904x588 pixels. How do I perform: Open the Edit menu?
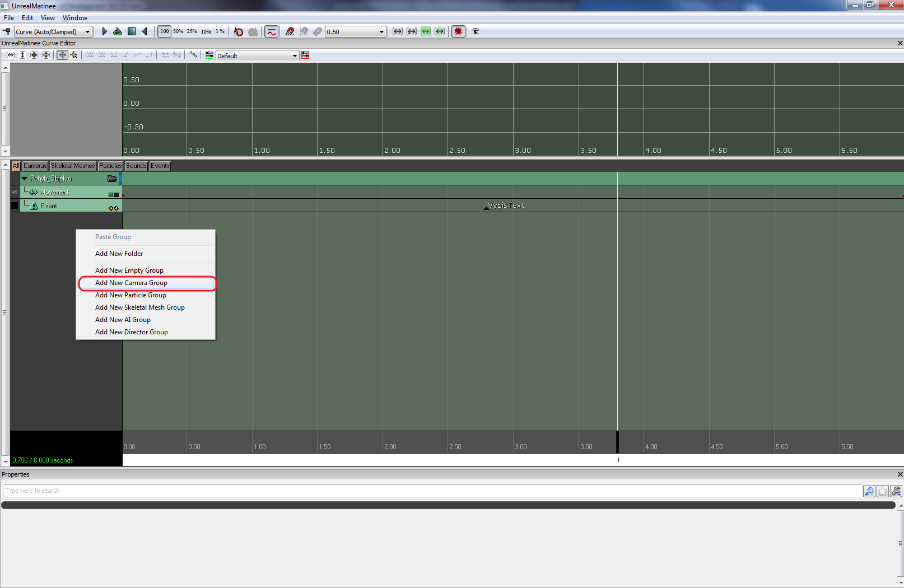pyautogui.click(x=27, y=18)
